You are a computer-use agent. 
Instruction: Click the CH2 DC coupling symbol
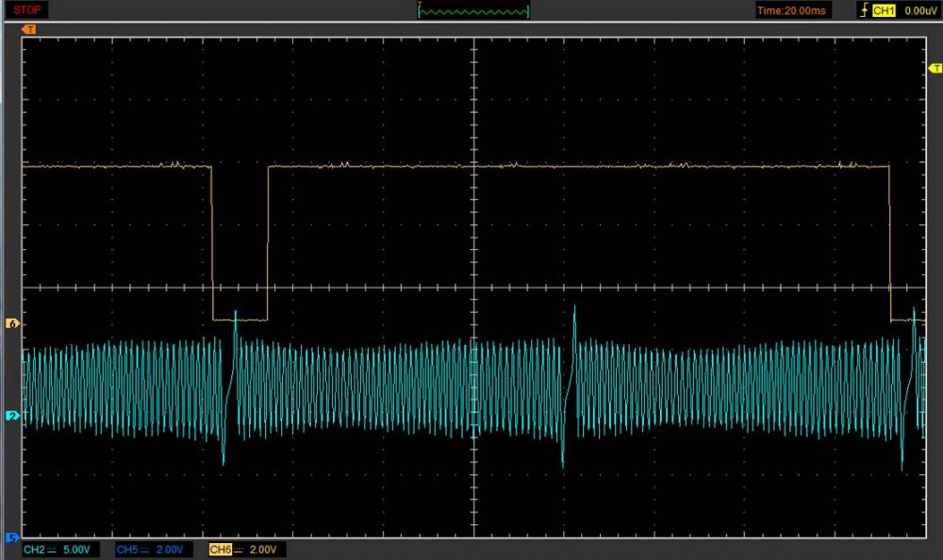tap(53, 550)
